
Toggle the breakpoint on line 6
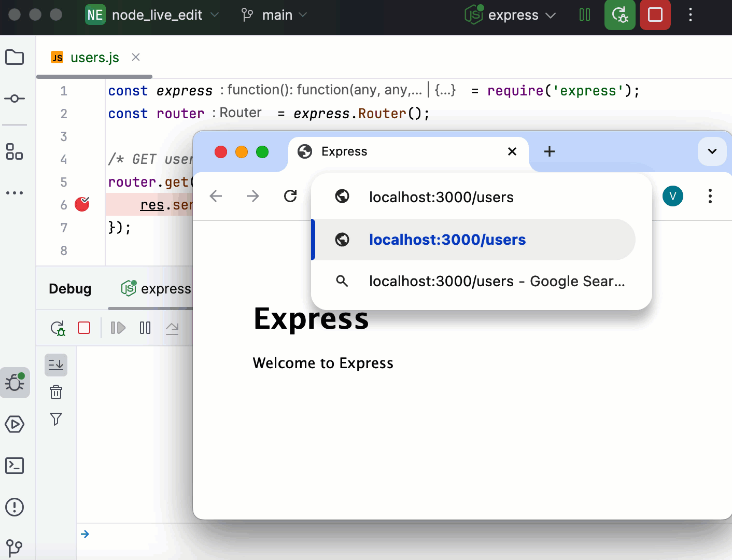(81, 205)
